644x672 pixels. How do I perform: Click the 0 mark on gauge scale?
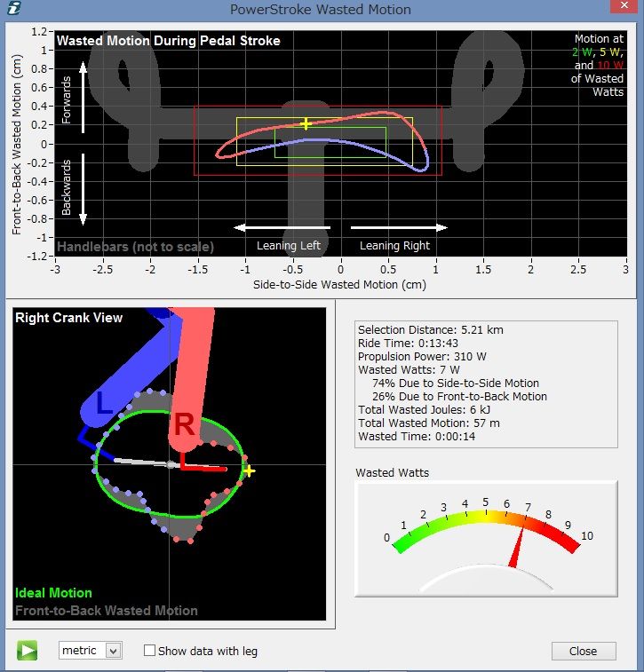click(x=386, y=537)
